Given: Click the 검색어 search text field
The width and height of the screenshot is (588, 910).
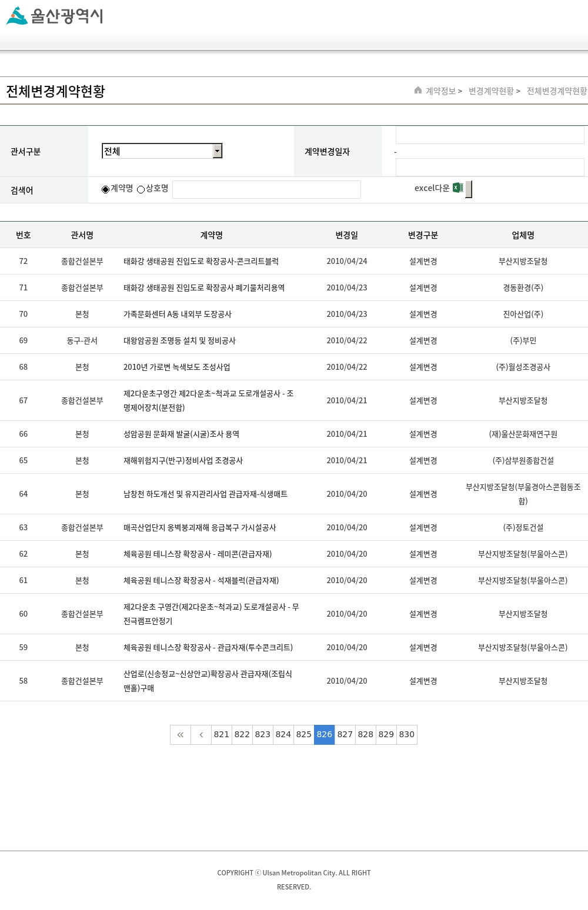Looking at the screenshot, I should tap(266, 189).
